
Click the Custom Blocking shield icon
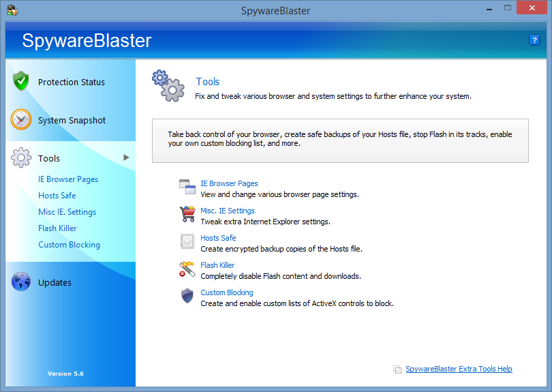(187, 296)
